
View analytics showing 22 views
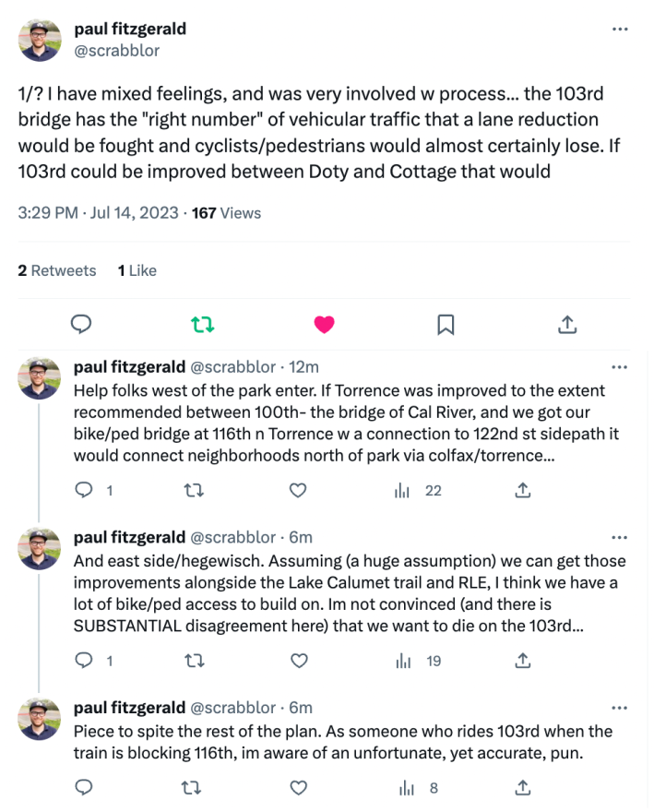[x=422, y=491]
